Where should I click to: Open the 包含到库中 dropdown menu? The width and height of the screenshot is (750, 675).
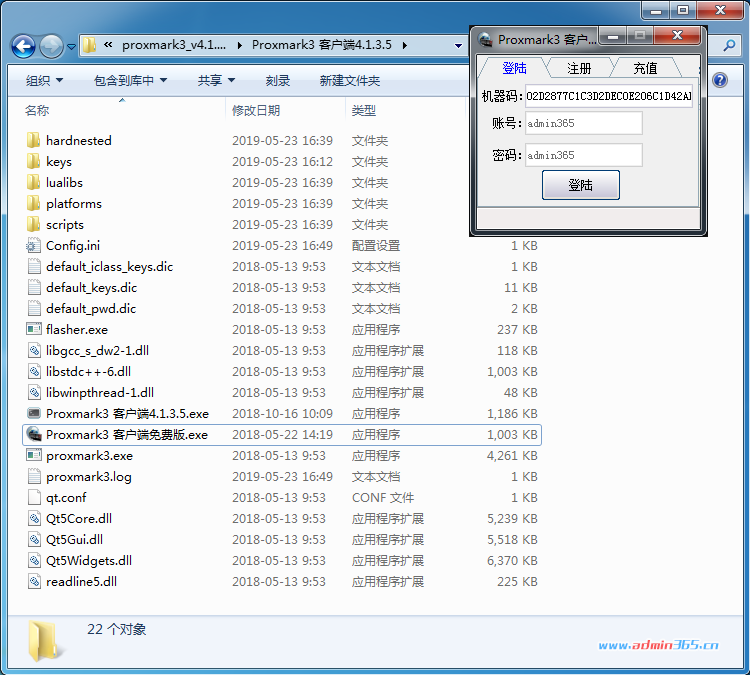[130, 80]
